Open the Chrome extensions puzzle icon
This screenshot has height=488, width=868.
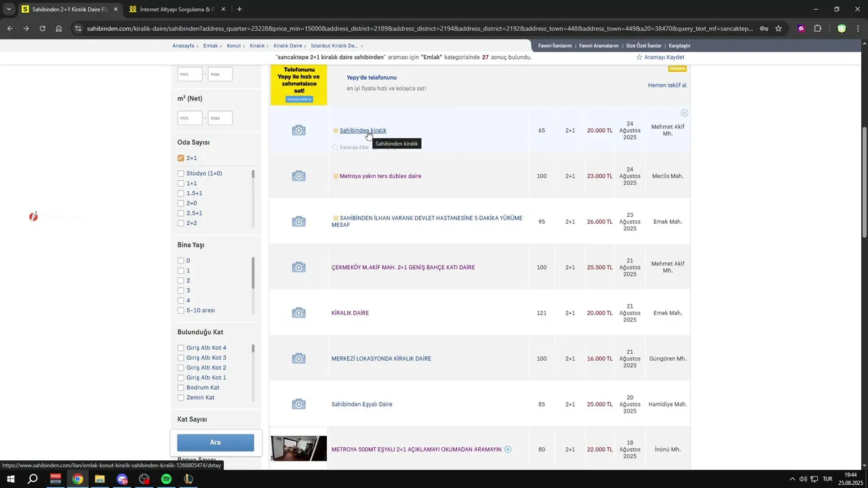[x=817, y=28]
